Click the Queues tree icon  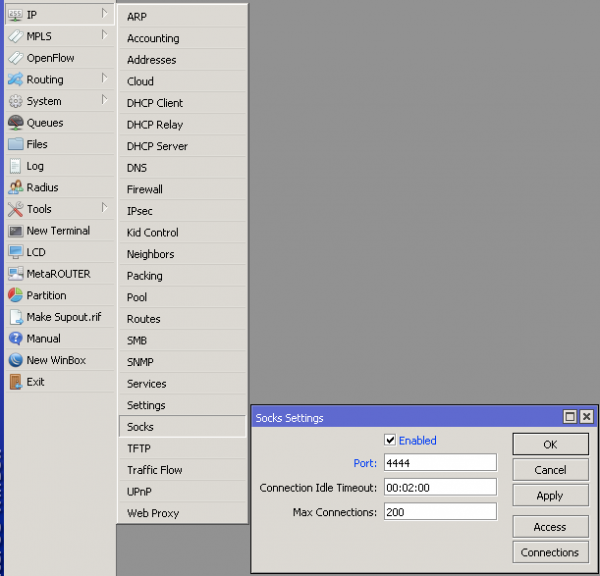click(16, 123)
